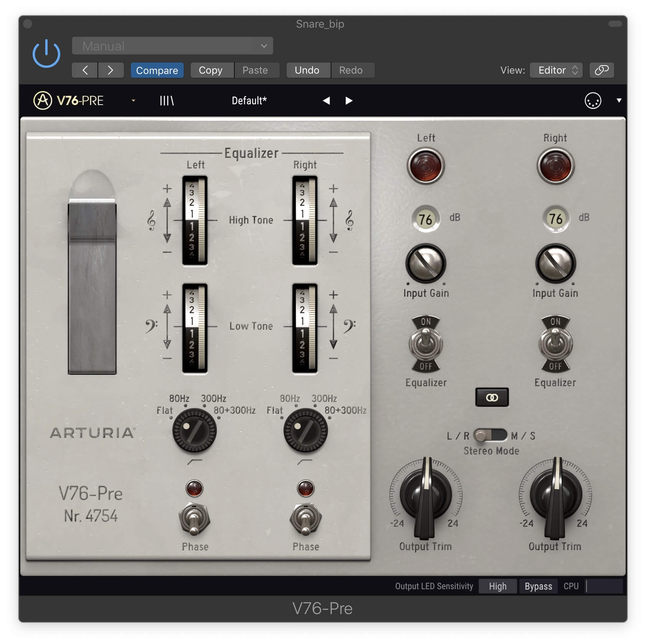Toggle the plugin power bypass icon
The image size is (646, 644).
46,54
